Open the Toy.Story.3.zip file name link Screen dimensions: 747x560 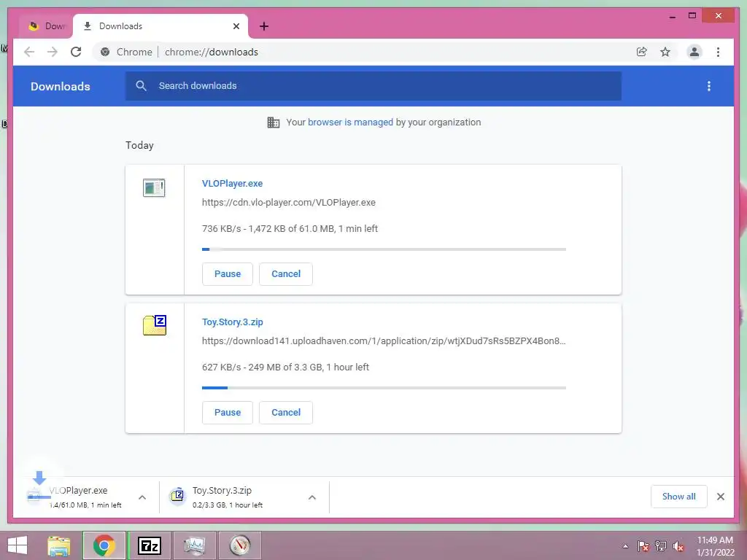(x=233, y=322)
